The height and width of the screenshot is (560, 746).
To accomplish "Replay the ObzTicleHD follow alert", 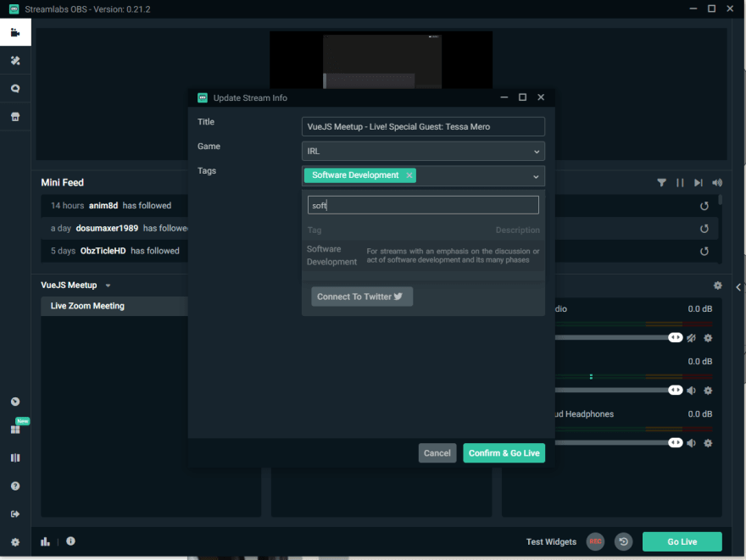I will (704, 251).
